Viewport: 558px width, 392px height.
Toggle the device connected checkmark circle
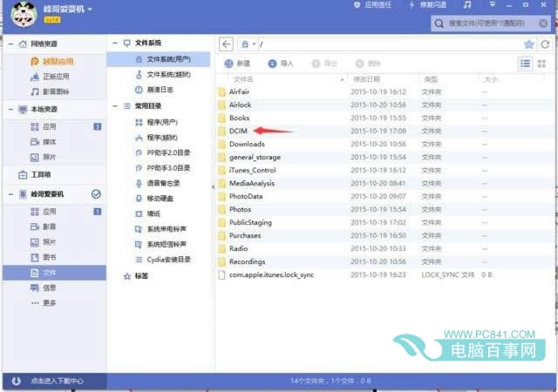[96, 194]
